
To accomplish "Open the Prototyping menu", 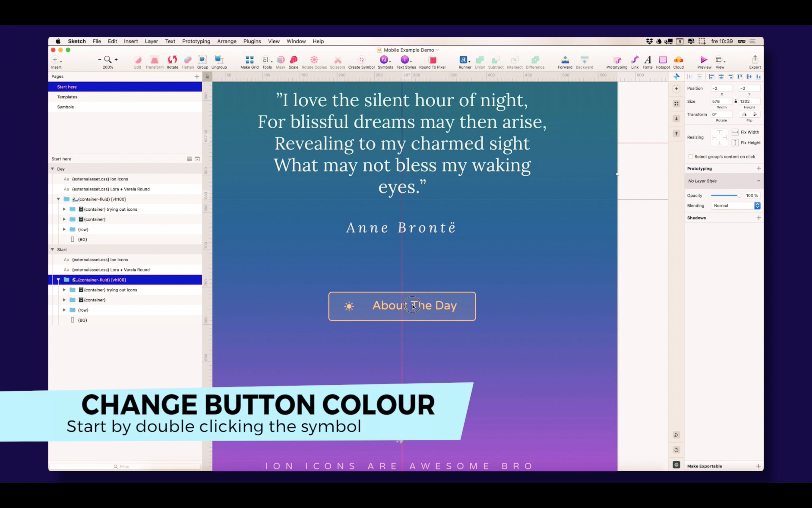I will coord(196,41).
